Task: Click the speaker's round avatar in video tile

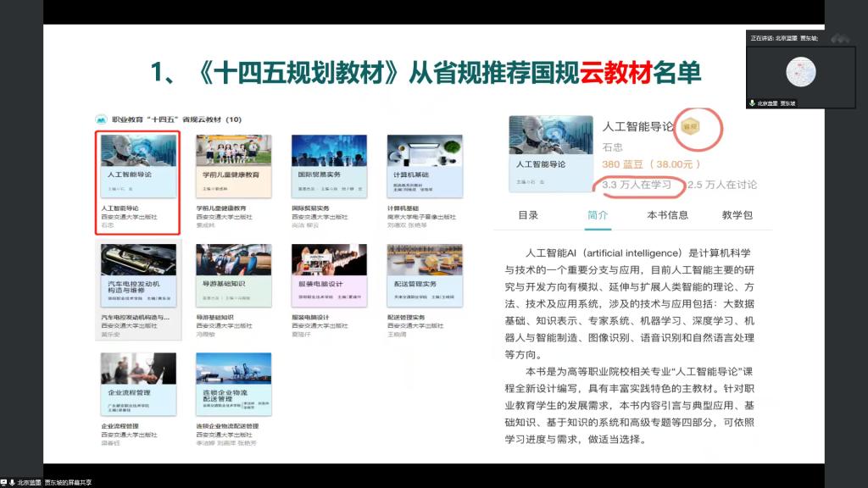Action: 799,71
